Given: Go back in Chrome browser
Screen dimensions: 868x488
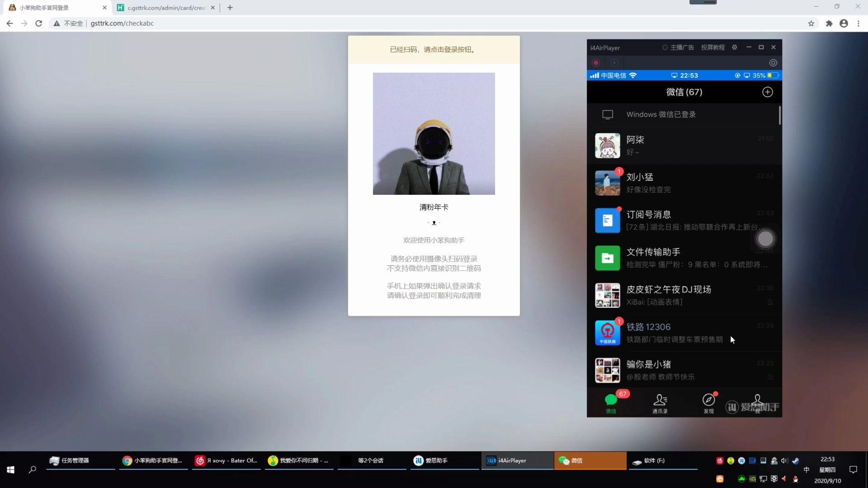Looking at the screenshot, I should click(10, 23).
